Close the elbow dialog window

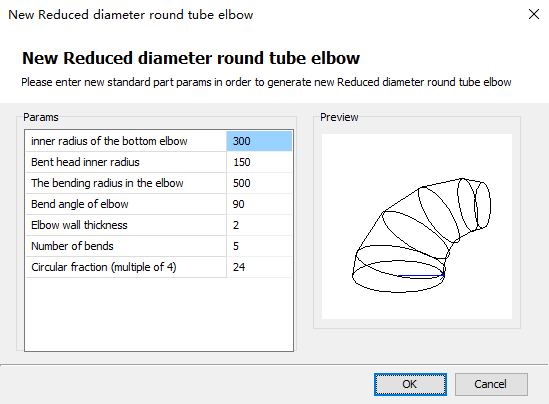534,14
